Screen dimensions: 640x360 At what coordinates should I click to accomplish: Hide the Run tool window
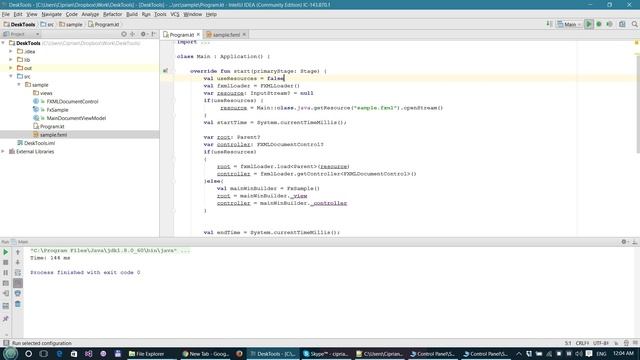(635, 242)
